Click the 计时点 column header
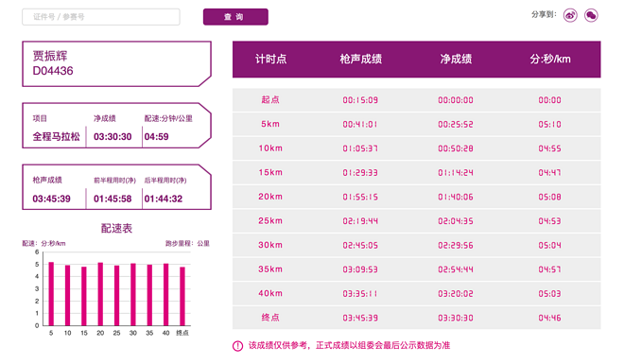This screenshot has width=624, height=364. pos(270,60)
